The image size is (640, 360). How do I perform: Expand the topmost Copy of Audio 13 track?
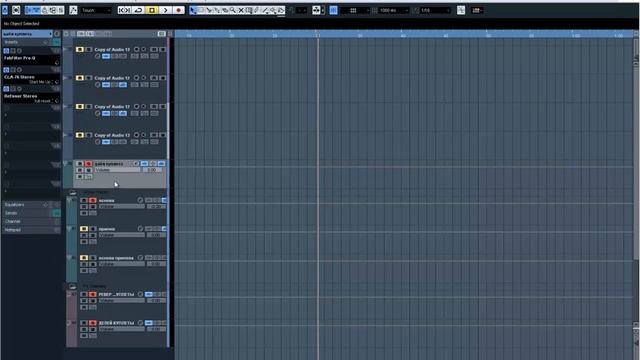click(65, 49)
